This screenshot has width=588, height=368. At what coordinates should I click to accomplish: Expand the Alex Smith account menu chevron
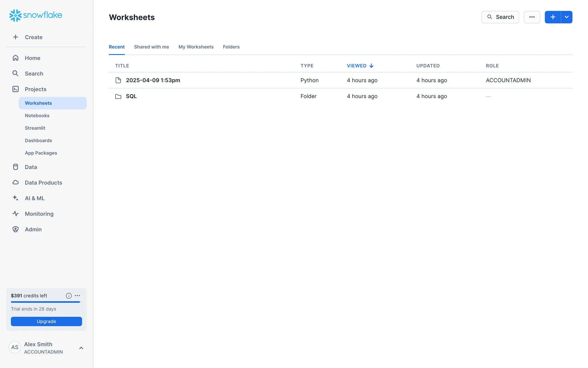[x=81, y=348]
